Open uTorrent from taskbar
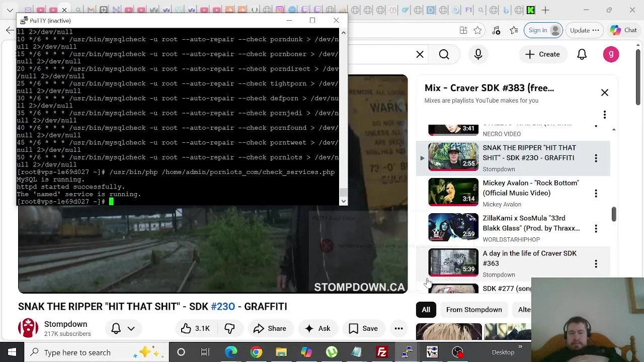 click(x=332, y=352)
